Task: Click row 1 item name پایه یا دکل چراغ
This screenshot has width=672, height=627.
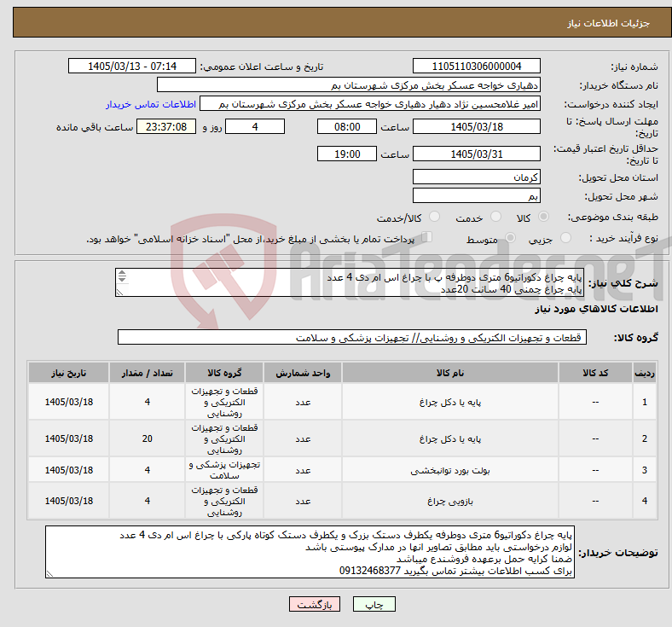Action: (450, 402)
